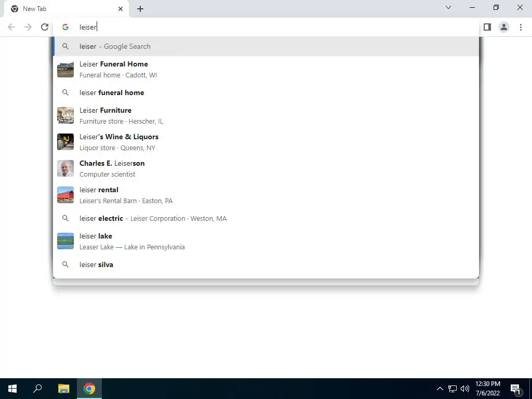Viewport: 532px width, 399px height.
Task: Open Windows taskbar search
Action: (37, 389)
